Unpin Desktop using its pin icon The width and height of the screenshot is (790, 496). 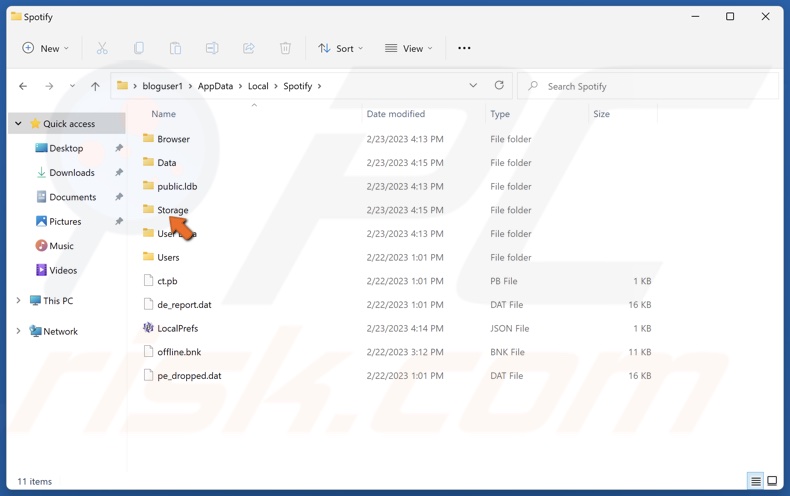click(118, 148)
